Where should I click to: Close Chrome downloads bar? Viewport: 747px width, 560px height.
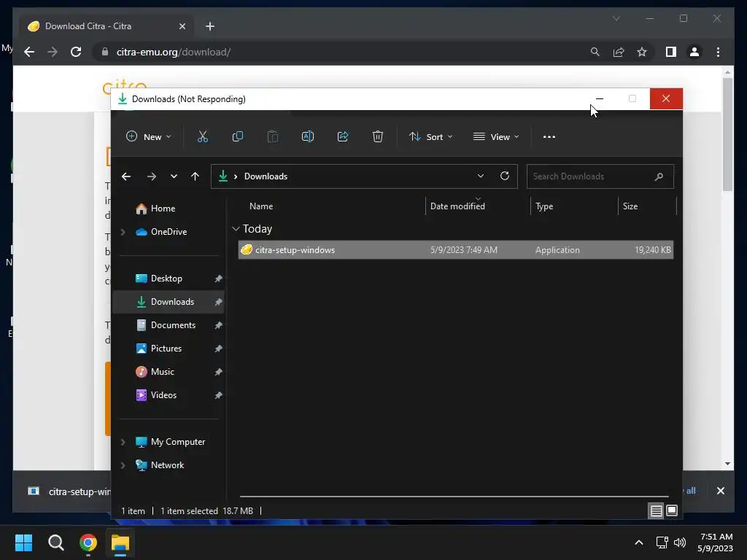click(720, 491)
